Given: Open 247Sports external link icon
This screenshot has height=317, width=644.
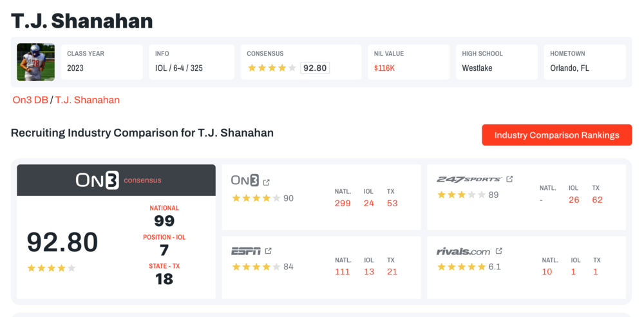Looking at the screenshot, I should click(x=509, y=179).
